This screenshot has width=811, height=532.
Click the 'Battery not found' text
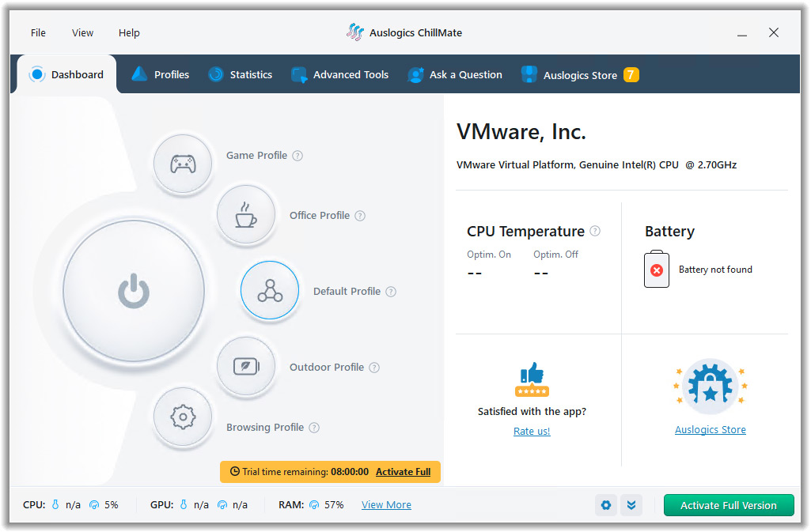click(715, 269)
